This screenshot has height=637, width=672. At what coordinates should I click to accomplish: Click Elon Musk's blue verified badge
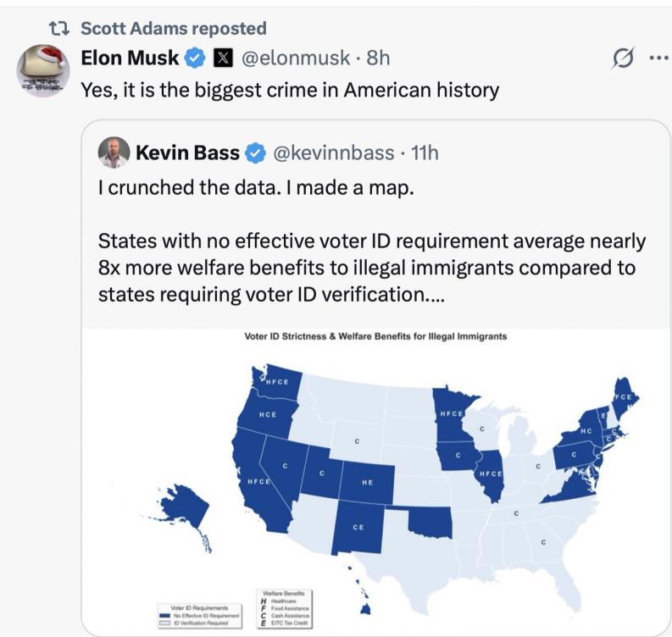tap(194, 58)
